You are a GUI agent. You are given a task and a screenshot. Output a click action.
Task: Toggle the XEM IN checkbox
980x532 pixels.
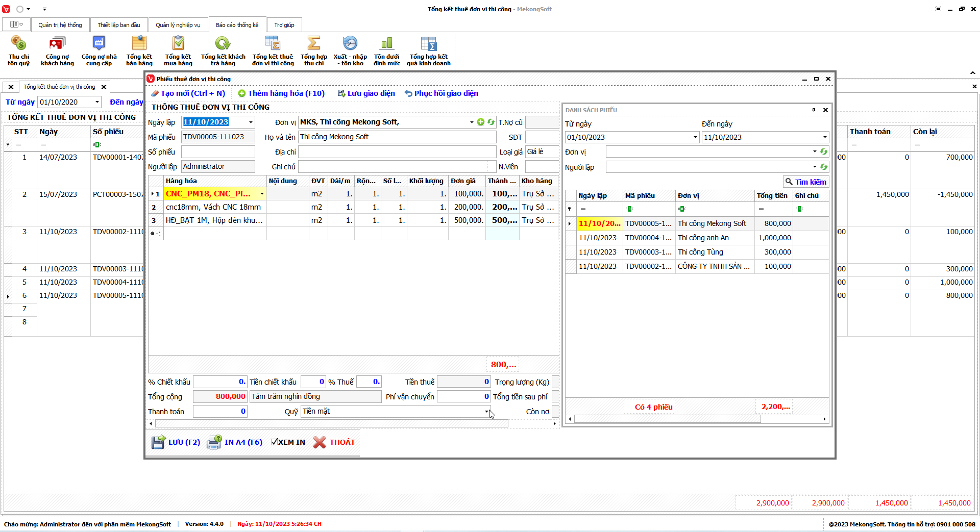[x=275, y=442]
